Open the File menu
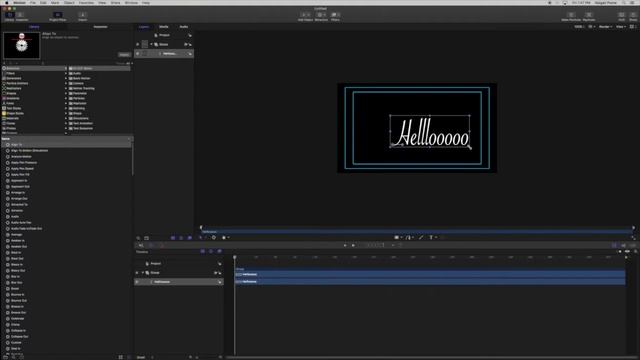Screen dimensions: 640x360 [33, 2]
